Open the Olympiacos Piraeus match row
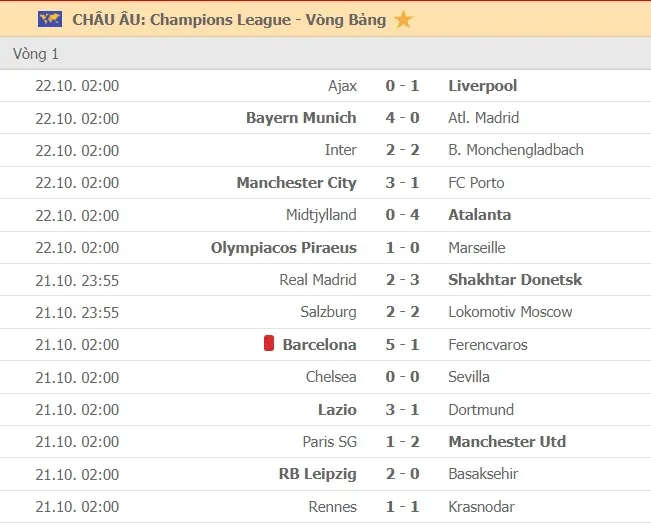The image size is (651, 527). click(x=325, y=247)
